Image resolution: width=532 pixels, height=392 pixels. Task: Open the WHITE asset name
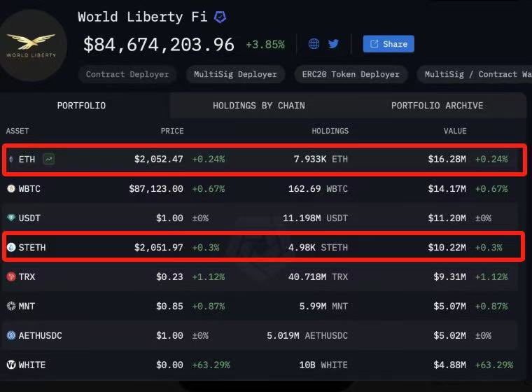[x=32, y=365]
